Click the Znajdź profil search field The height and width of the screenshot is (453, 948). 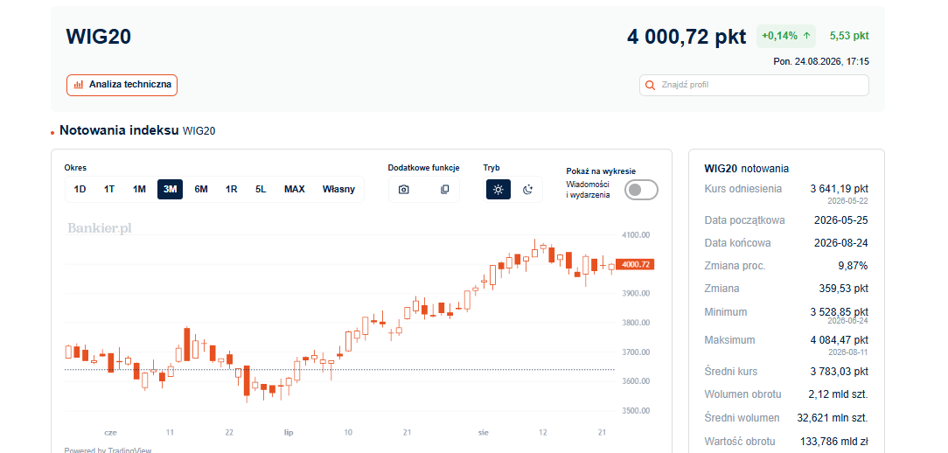[754, 85]
